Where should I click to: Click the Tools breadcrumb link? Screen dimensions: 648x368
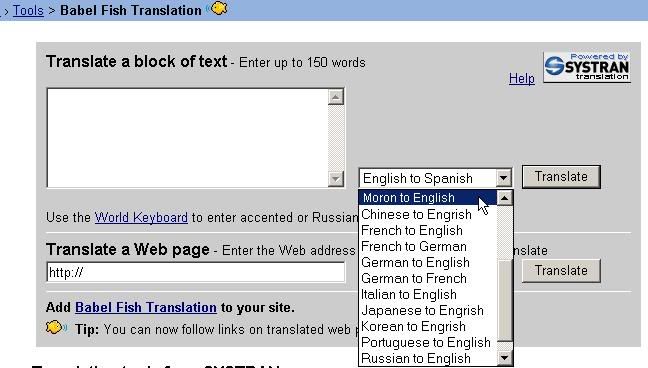coord(28,10)
